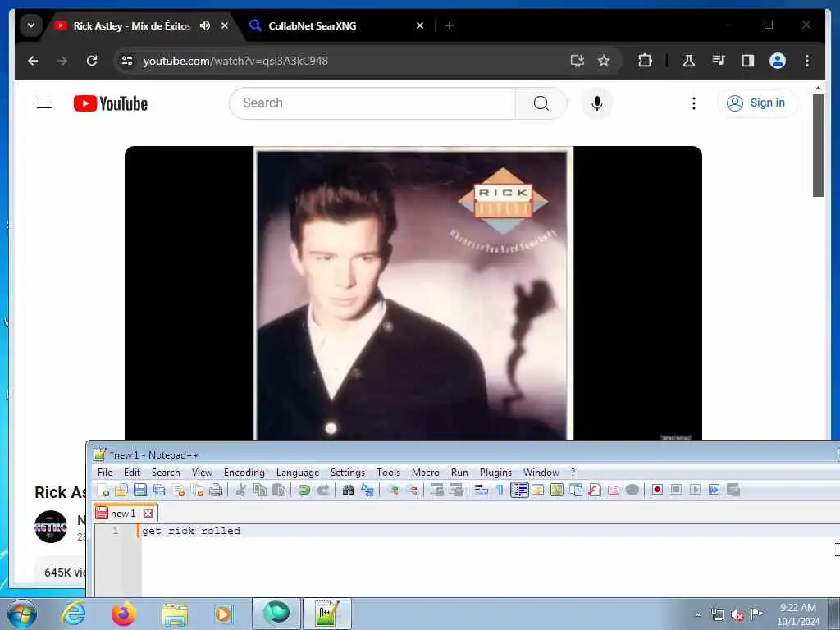Click Replace icon in Notepad++ toolbar
This screenshot has width=840, height=630.
pos(367,490)
